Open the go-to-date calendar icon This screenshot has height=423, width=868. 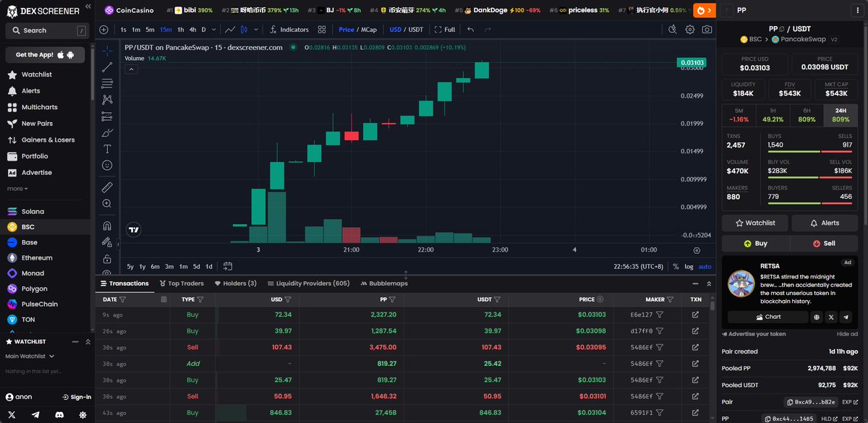[228, 266]
